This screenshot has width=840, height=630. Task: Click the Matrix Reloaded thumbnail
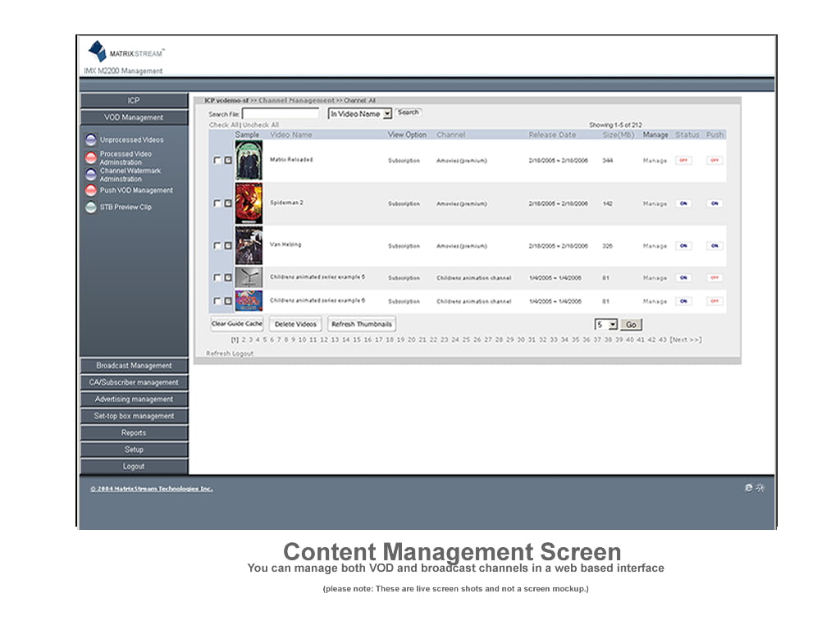point(249,160)
